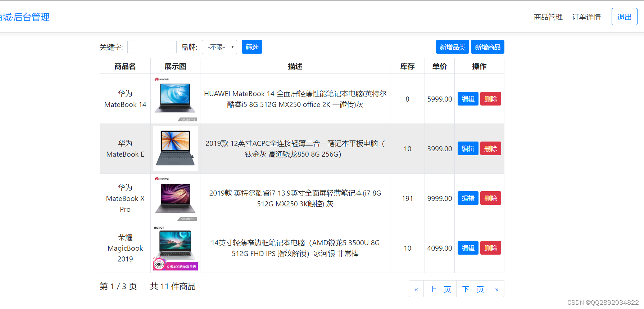Click the 退出 logout button
Viewport: 644px width, 309px height.
click(624, 17)
